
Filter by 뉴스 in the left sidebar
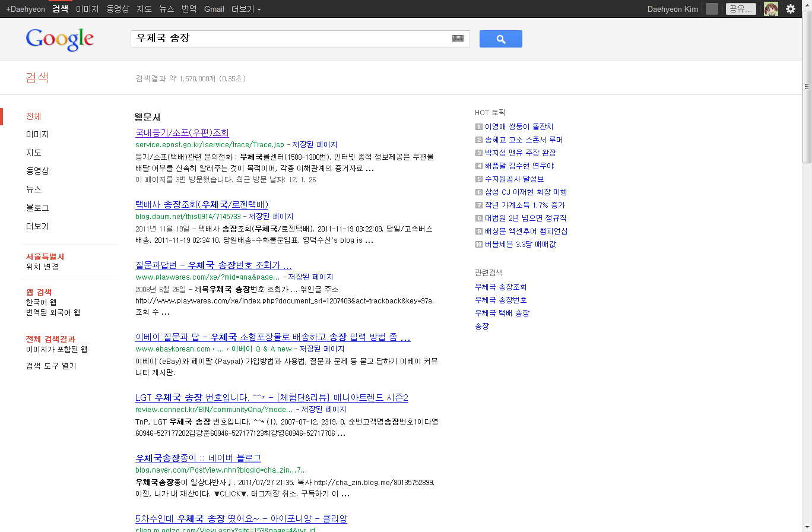tap(34, 189)
